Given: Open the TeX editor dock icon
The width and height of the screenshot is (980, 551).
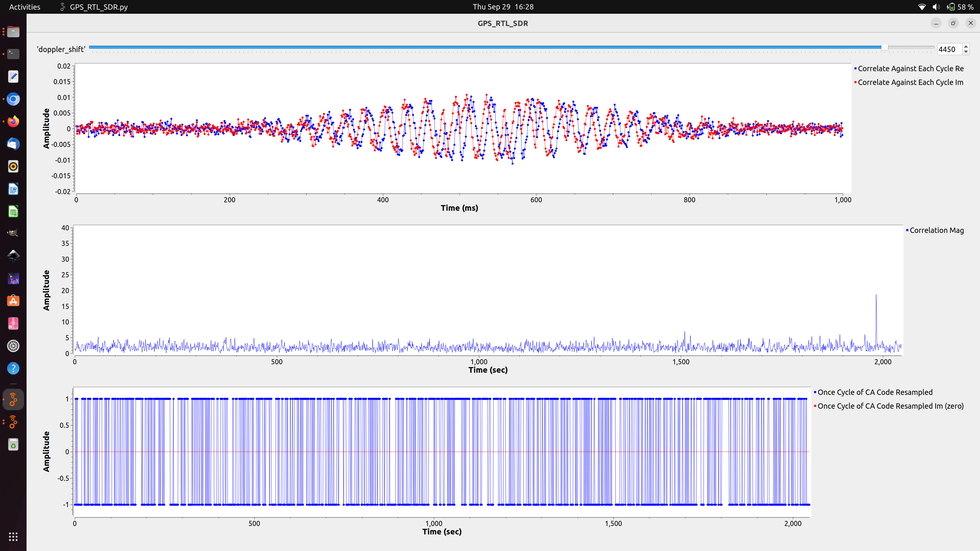Looking at the screenshot, I should point(13,279).
